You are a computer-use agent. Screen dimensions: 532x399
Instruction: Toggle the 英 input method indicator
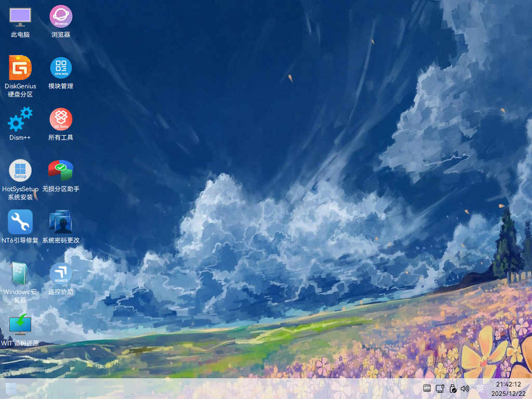tap(480, 388)
